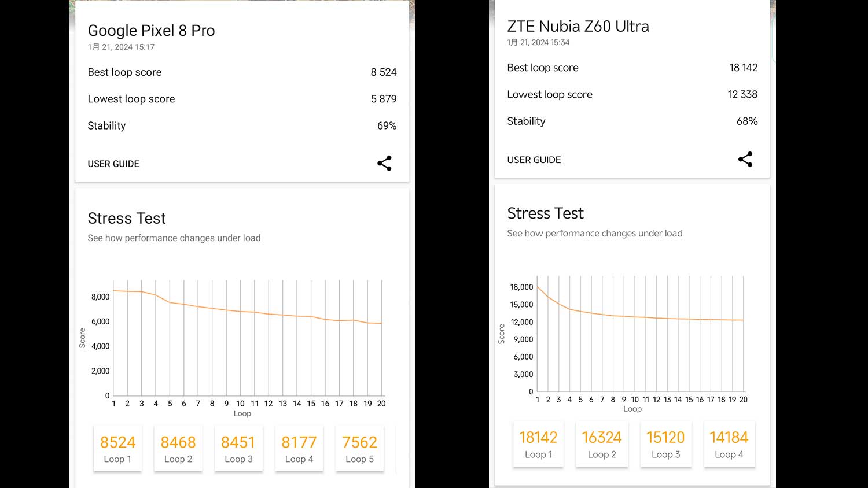Select Loop 1 score tile showing 18142
Screen dimensions: 868x488
coord(538,444)
